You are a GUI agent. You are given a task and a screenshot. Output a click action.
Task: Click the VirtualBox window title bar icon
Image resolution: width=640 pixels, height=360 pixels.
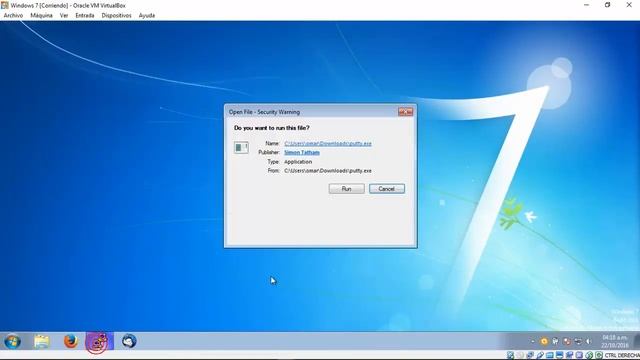(x=4, y=5)
